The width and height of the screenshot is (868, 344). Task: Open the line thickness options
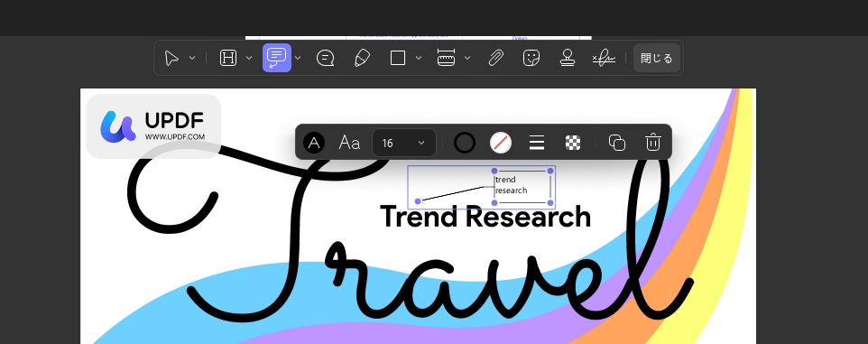pyautogui.click(x=537, y=143)
